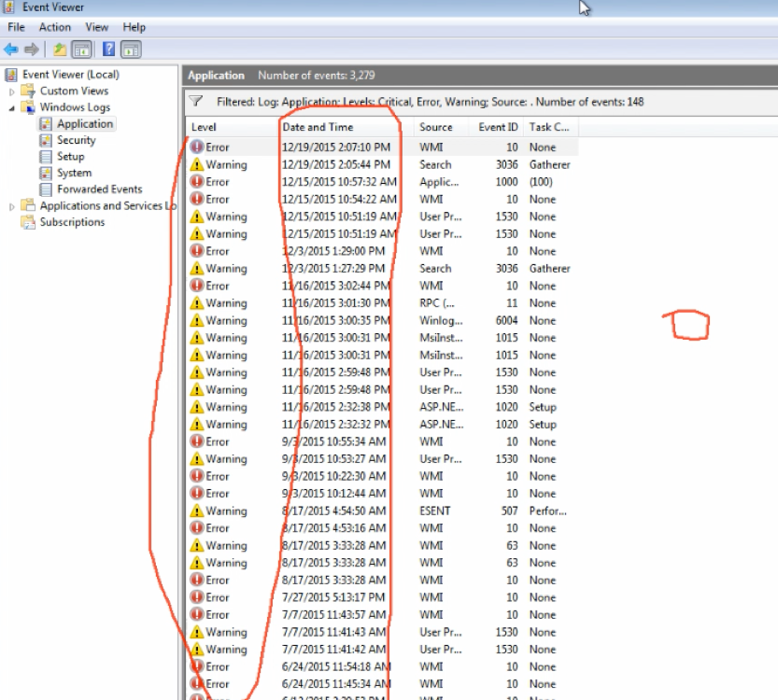Click the filter funnel icon above the list
This screenshot has height=700, width=778.
(196, 101)
